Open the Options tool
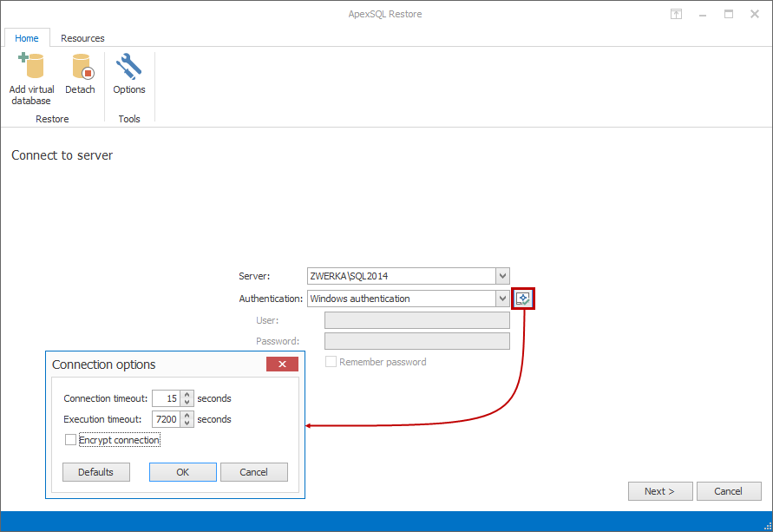This screenshot has width=773, height=532. (x=128, y=76)
